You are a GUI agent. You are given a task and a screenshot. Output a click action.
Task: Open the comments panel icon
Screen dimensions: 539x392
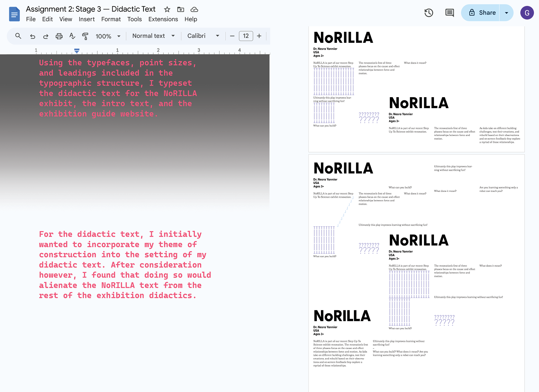coord(449,13)
